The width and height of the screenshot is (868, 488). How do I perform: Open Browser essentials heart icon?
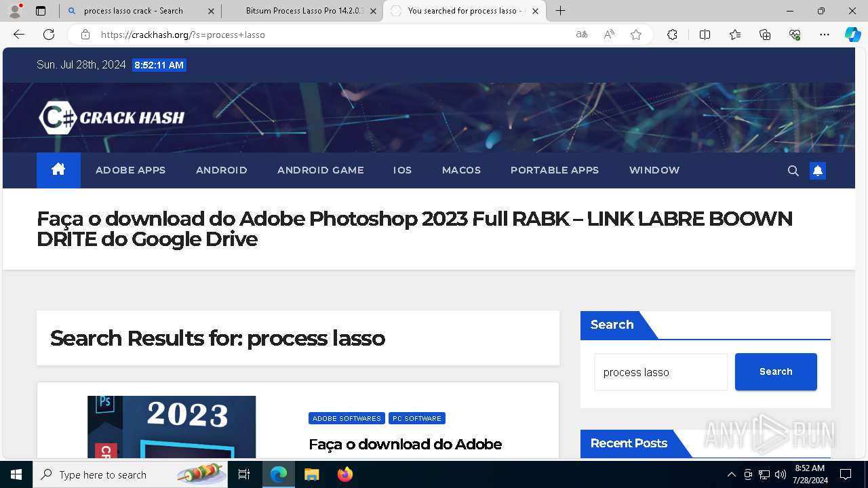pos(795,35)
